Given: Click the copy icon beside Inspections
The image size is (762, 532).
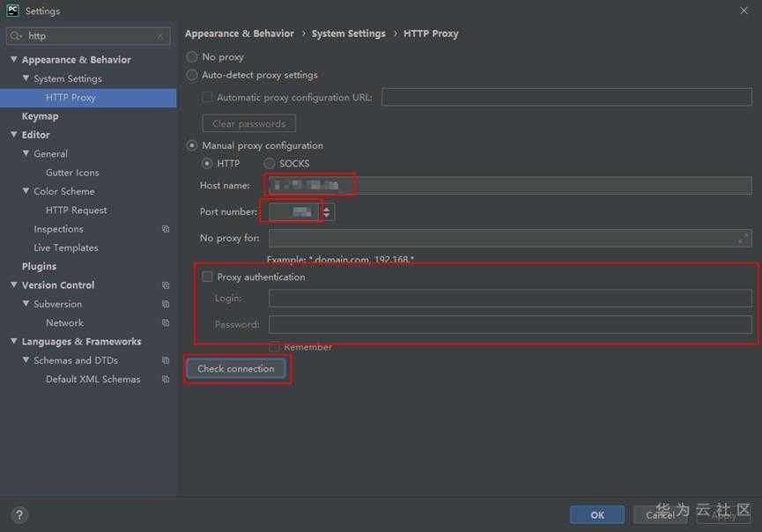Looking at the screenshot, I should click(166, 229).
